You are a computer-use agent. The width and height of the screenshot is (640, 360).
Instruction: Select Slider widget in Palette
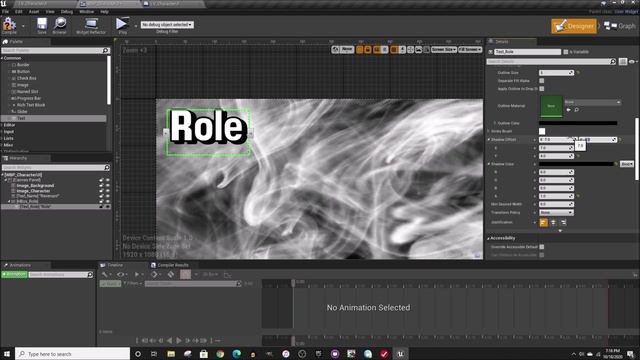(22, 111)
